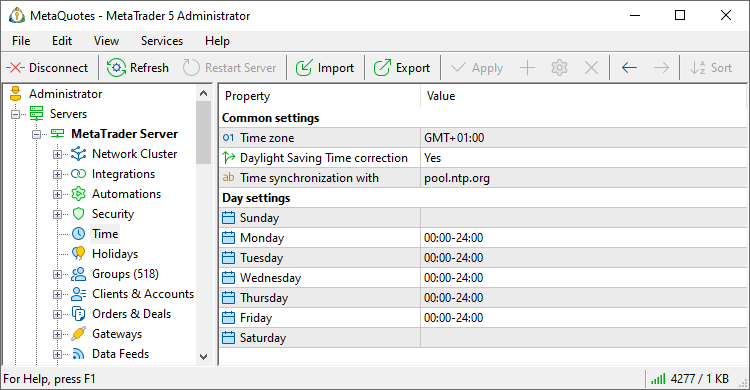Click the Integrations link icon
The width and height of the screenshot is (750, 390).
[78, 174]
